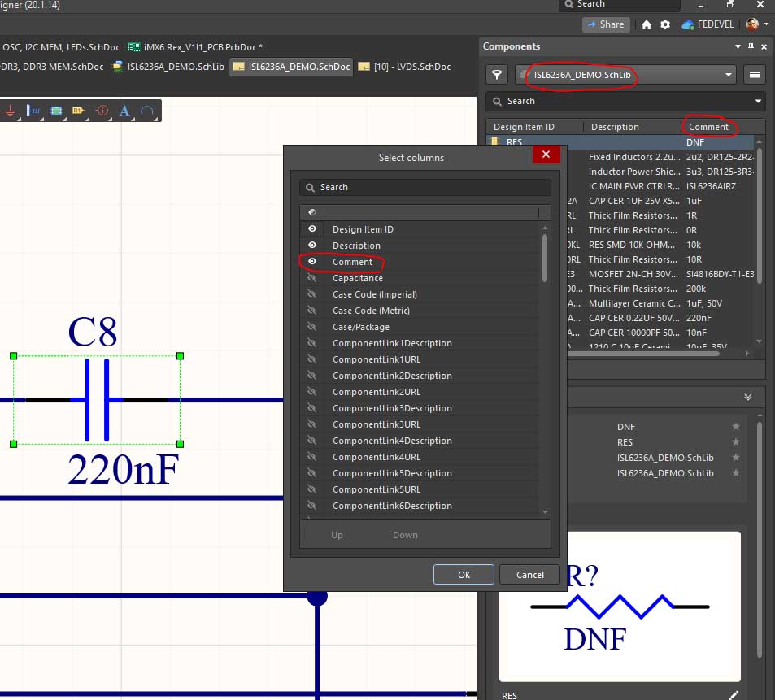Toggle visibility of Case/Package column
Image resolution: width=775 pixels, height=700 pixels.
tap(311, 327)
